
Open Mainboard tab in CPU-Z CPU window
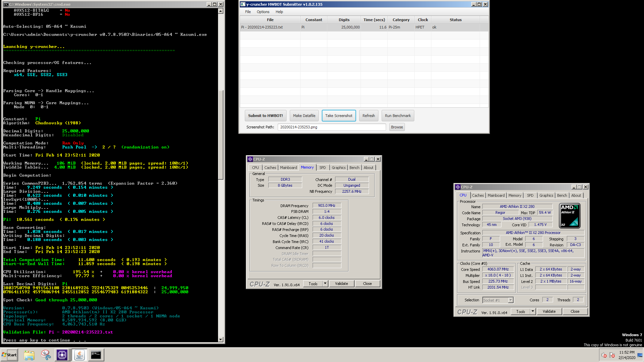point(496,195)
